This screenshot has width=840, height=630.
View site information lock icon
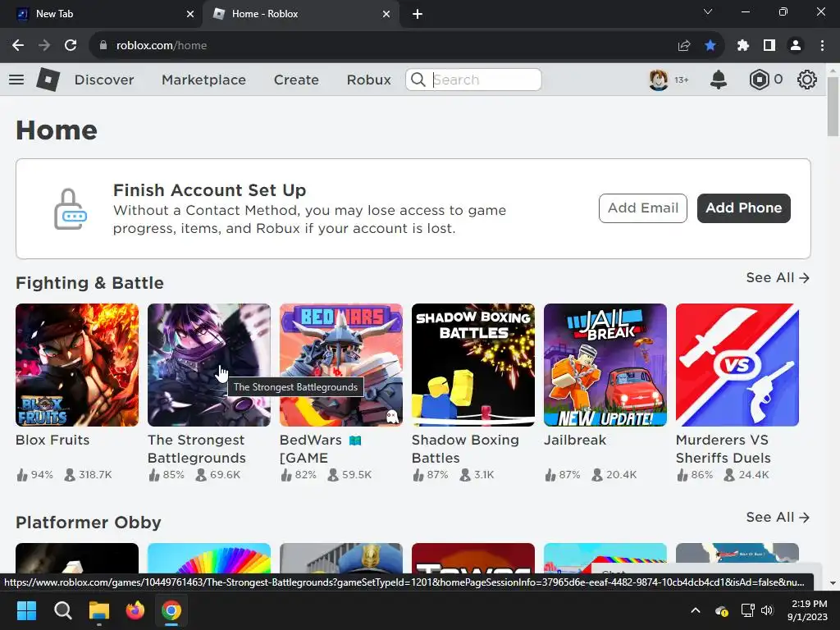pos(103,46)
